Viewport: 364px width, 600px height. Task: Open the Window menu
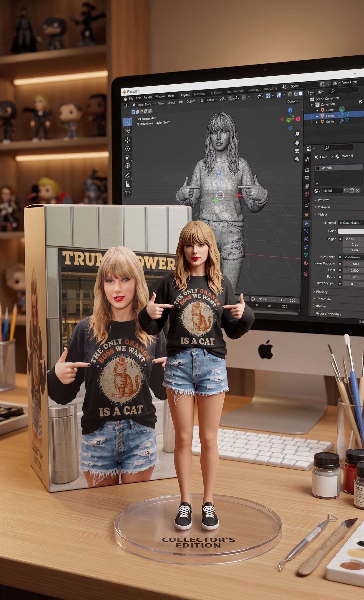tap(160, 96)
